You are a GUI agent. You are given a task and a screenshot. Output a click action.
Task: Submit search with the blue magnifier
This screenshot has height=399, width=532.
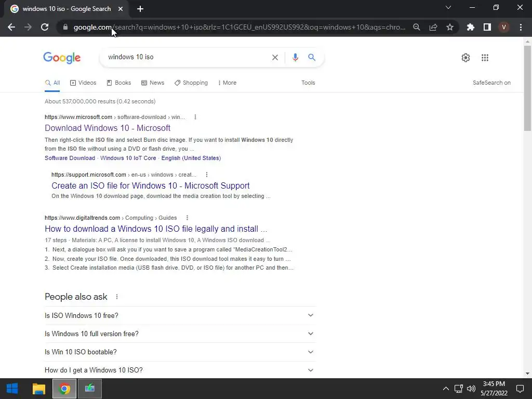click(x=312, y=57)
